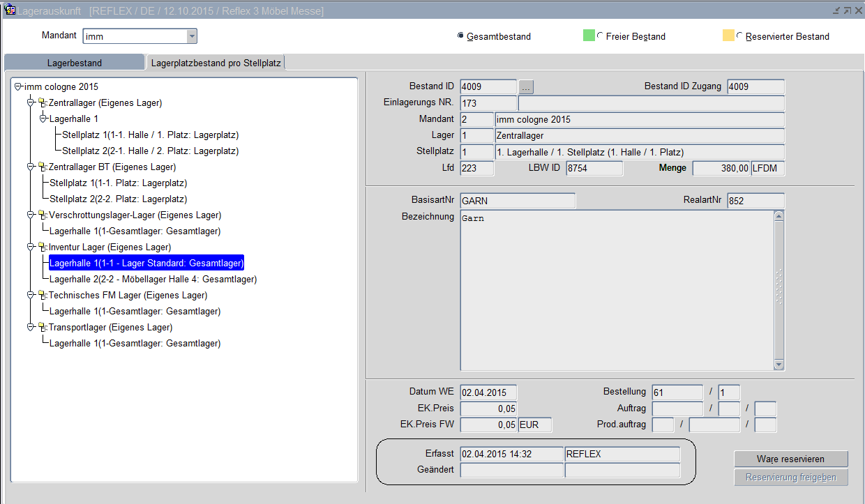
Task: Click the green Freier Bestand color swatch
Action: 589,36
